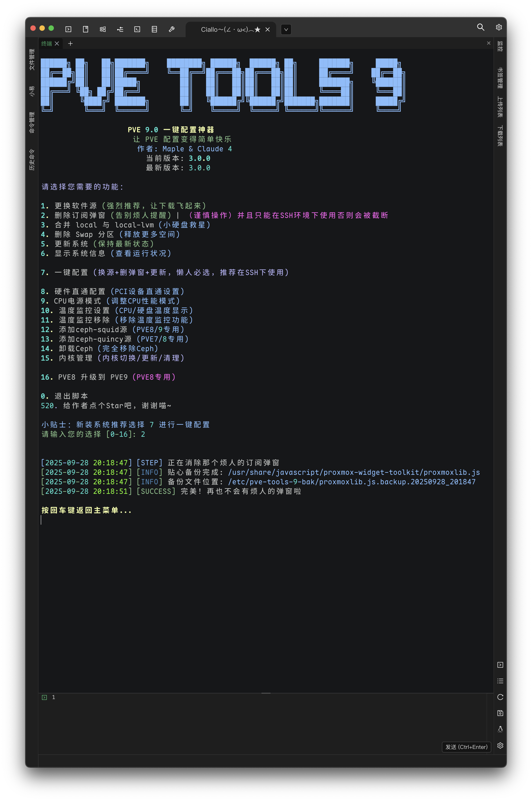This screenshot has width=532, height=801.
Task: Add a new terminal tab with plus
Action: click(x=70, y=43)
